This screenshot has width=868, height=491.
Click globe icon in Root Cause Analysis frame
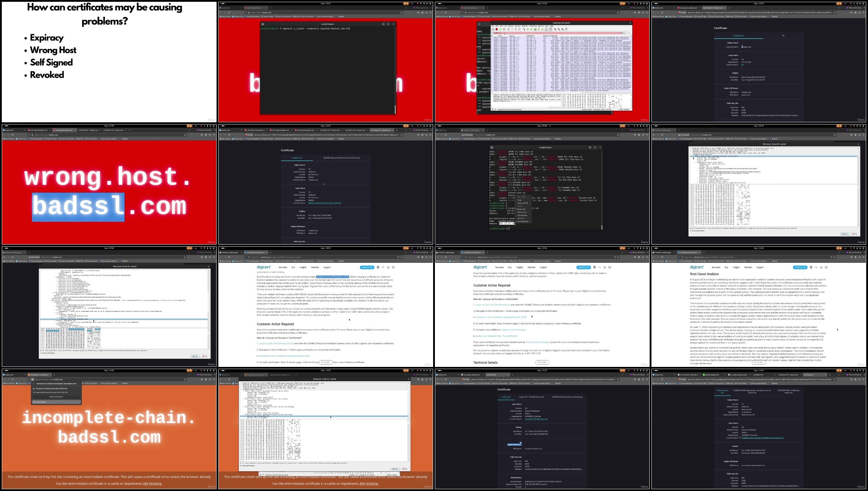[x=811, y=267]
